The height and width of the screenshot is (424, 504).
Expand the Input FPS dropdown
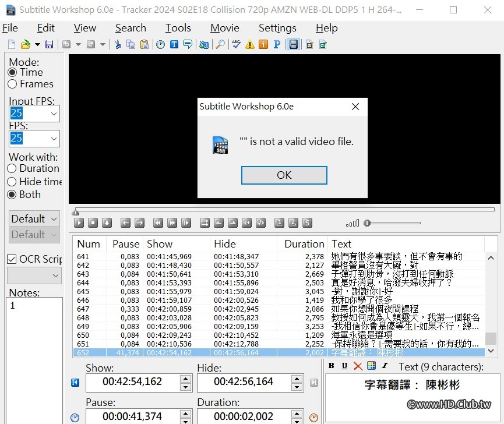(54, 114)
